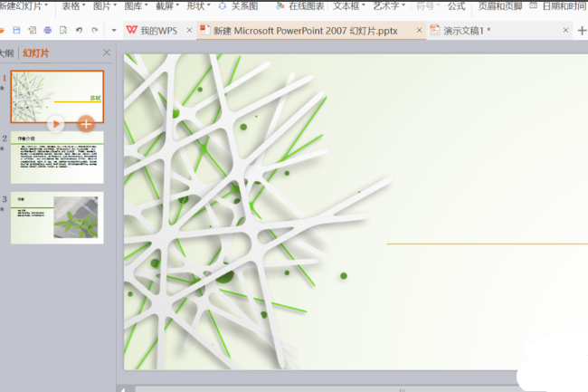588x392 pixels.
Task: Click the save icon in quick toolbar
Action: 16,30
